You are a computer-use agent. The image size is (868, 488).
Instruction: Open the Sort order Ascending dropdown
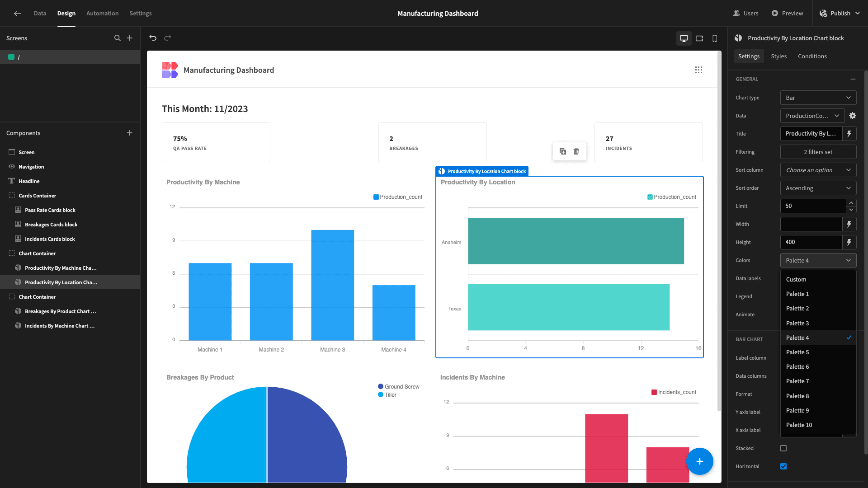[x=818, y=188]
